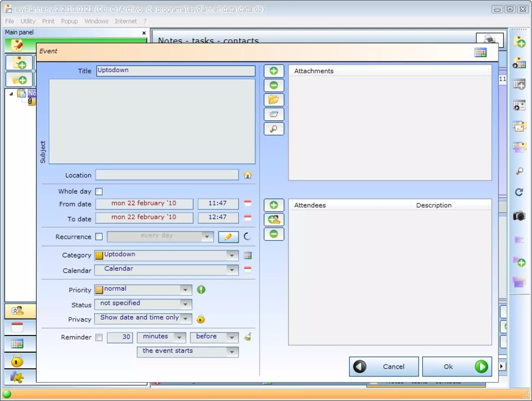Click padlock icon next to Privacy
The height and width of the screenshot is (401, 532).
click(201, 319)
